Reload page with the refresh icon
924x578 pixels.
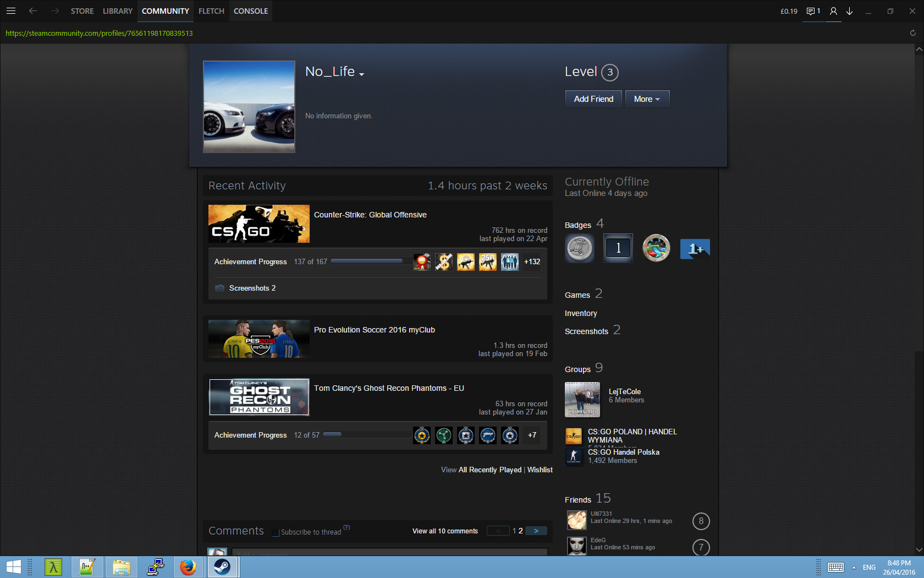coord(912,33)
